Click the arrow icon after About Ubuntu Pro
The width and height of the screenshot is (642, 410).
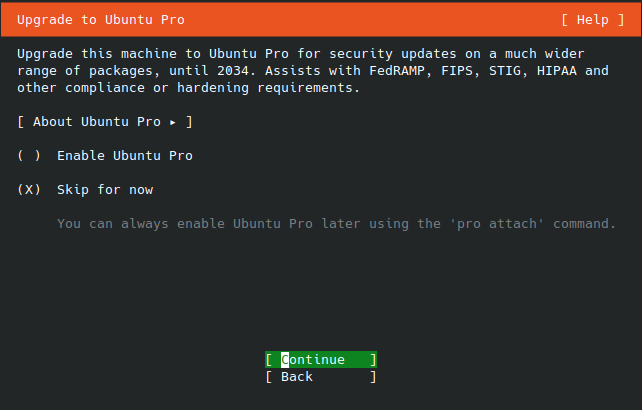point(173,122)
